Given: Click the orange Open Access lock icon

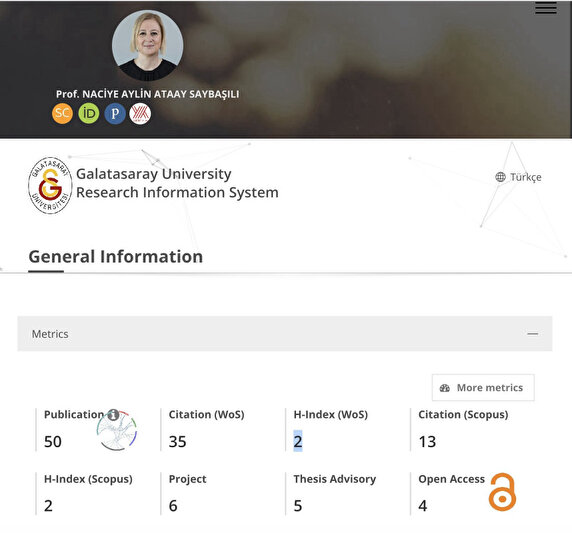Looking at the screenshot, I should tap(502, 492).
